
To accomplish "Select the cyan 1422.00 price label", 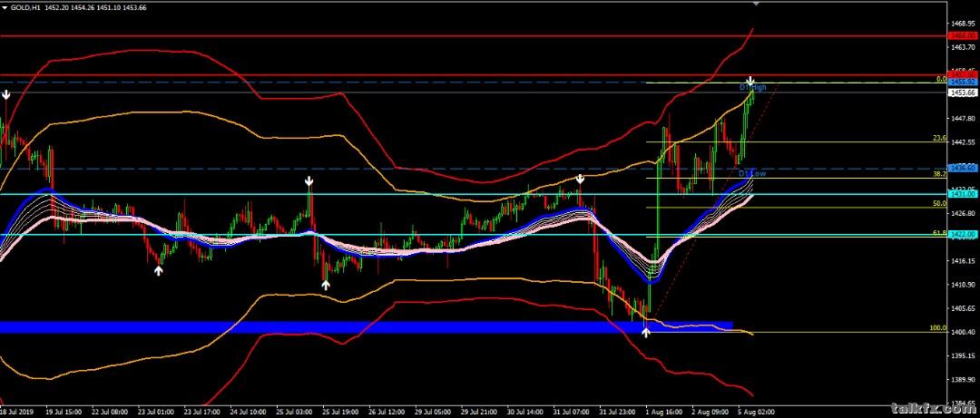I will (963, 235).
